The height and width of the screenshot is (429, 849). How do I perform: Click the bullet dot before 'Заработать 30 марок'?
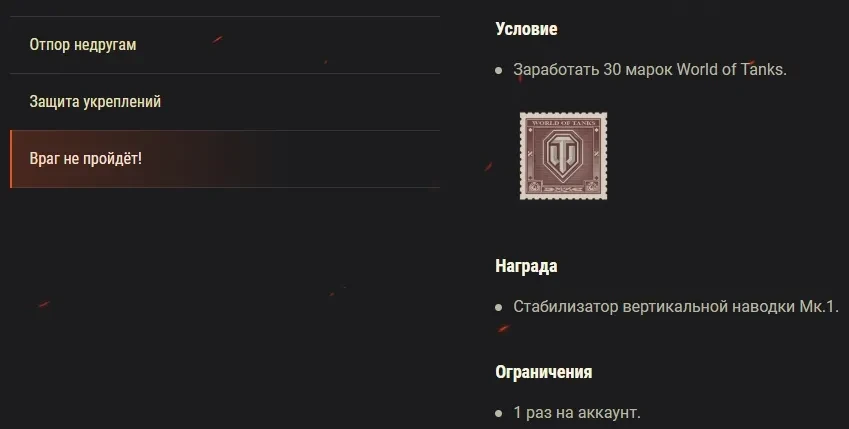(499, 70)
